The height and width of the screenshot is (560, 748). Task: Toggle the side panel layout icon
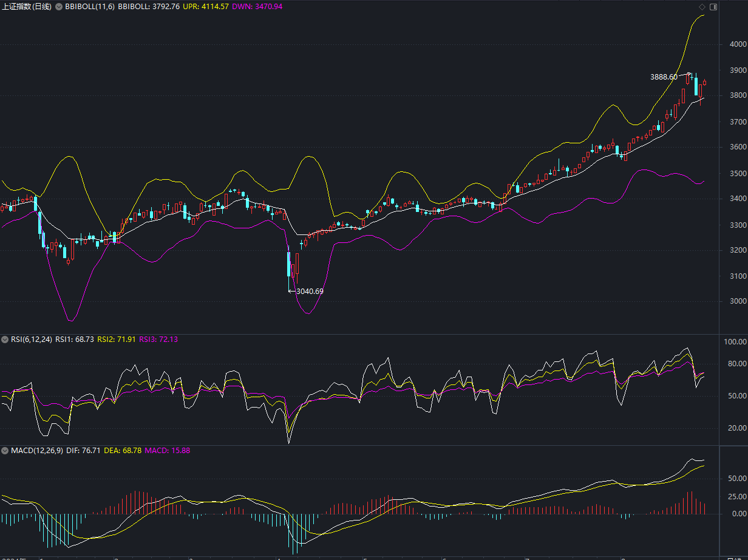click(x=713, y=7)
